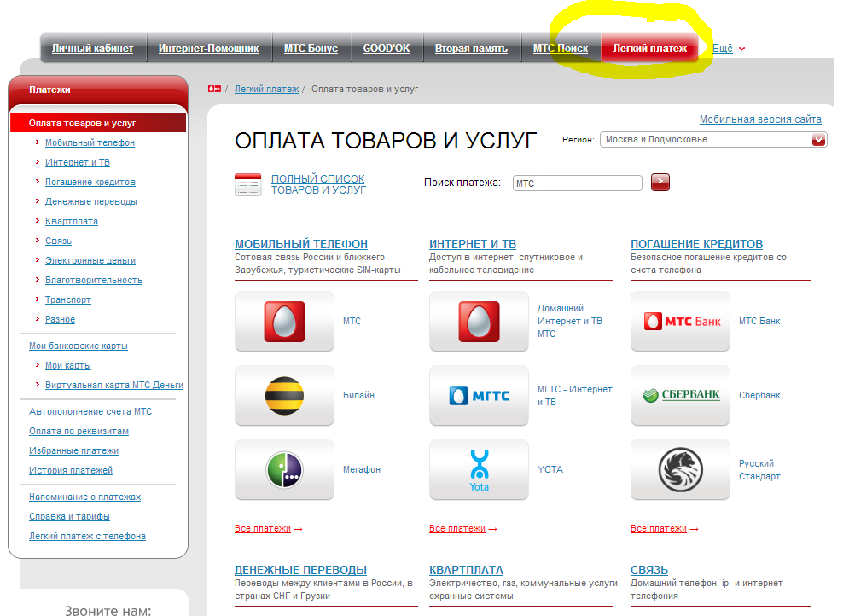This screenshot has height=616, width=849.
Task: Select Легкий платеж tab
Action: [649, 49]
